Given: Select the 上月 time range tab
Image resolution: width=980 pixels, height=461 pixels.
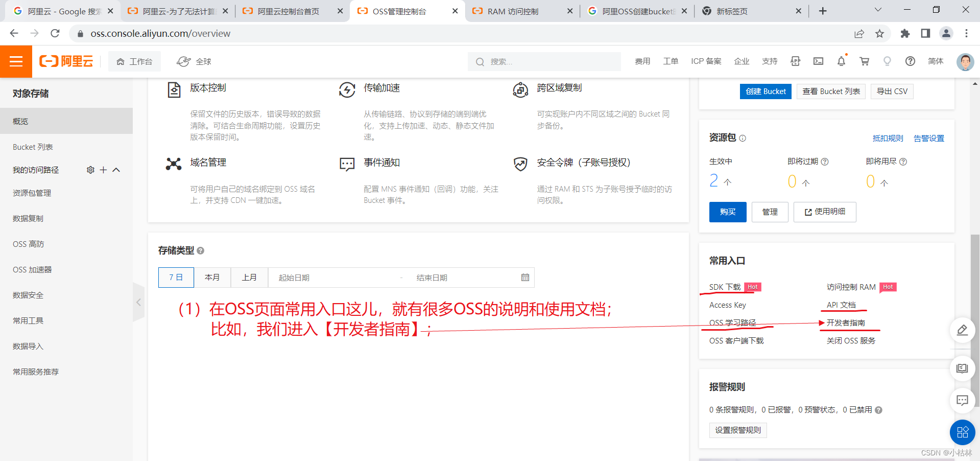Looking at the screenshot, I should [249, 277].
